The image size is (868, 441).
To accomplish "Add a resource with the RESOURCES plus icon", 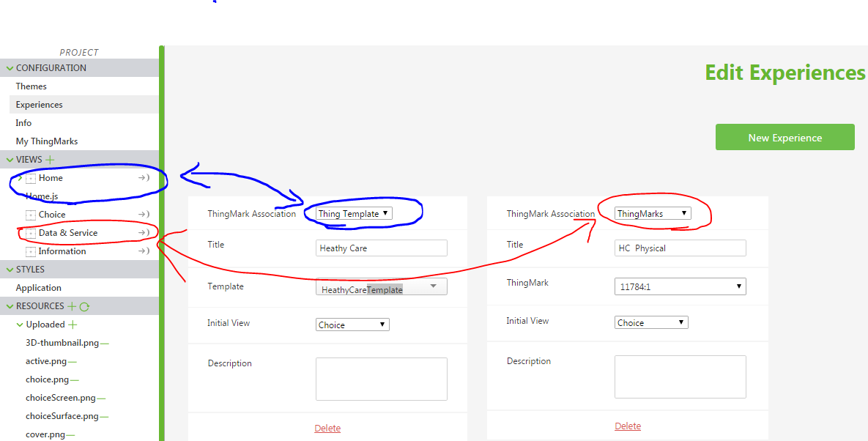I will click(72, 306).
